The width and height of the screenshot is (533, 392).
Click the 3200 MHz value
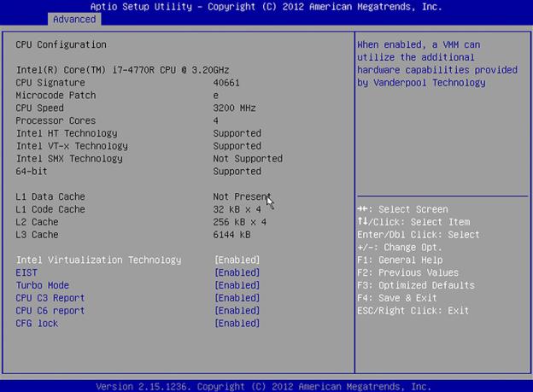pyautogui.click(x=235, y=108)
